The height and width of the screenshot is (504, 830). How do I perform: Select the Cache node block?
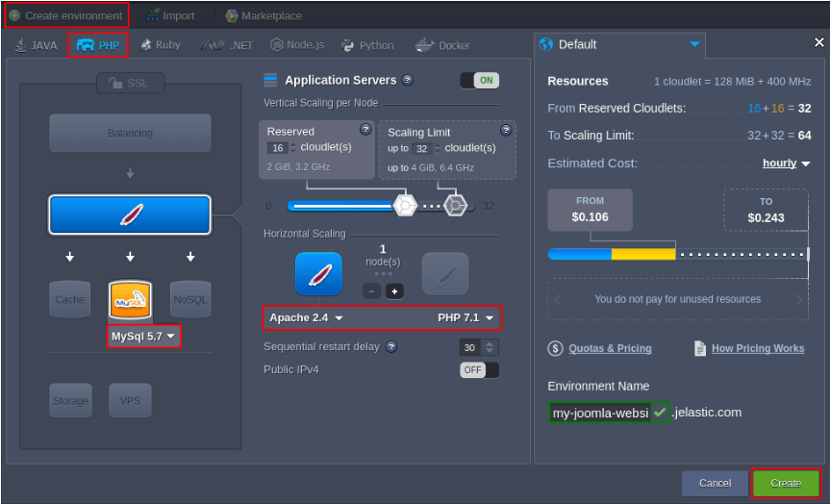click(69, 299)
